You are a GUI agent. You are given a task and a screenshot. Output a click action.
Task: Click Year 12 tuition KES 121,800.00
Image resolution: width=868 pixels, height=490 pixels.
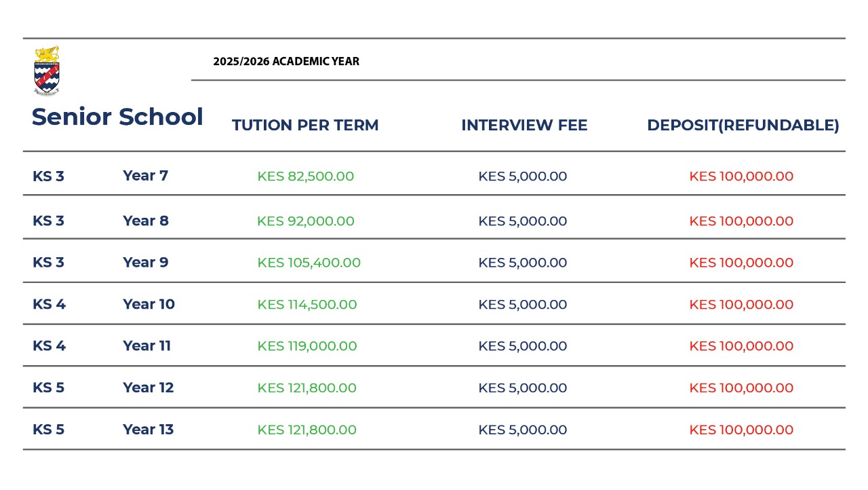pos(307,388)
